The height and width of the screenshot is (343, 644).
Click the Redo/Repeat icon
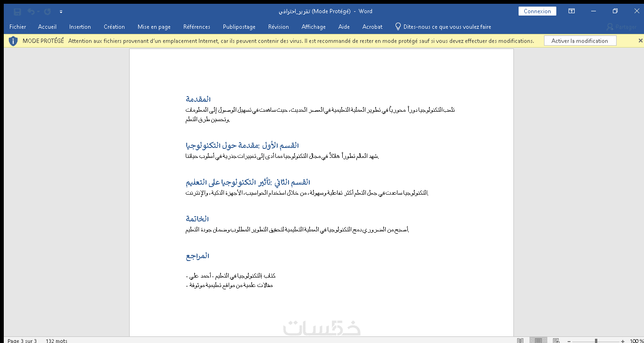47,11
